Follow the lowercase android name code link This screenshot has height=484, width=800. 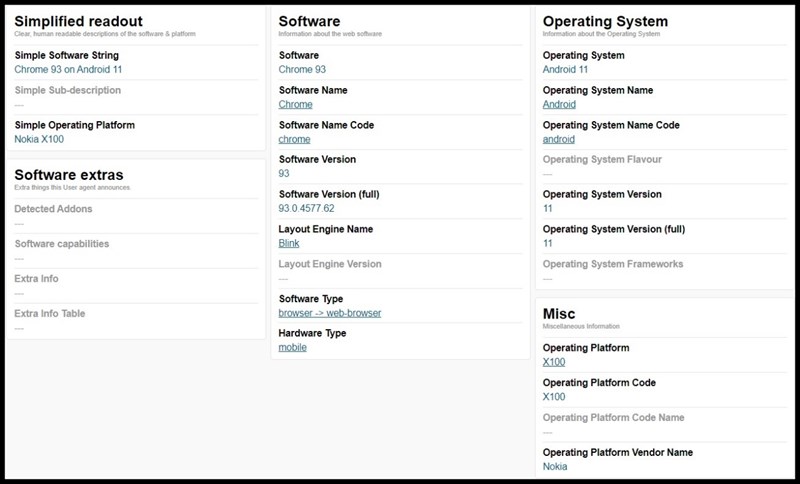tap(559, 139)
